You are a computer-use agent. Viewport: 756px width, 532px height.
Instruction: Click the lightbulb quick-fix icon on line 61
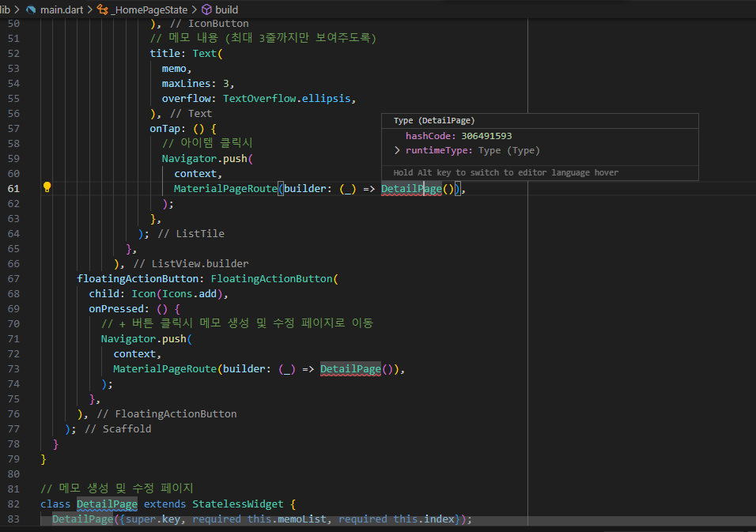(47, 187)
